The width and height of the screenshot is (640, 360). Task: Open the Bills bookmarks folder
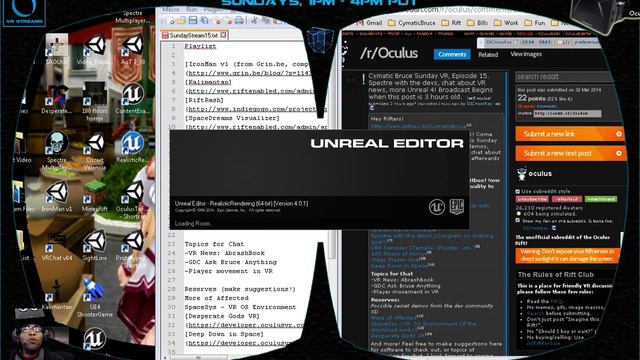point(478,23)
